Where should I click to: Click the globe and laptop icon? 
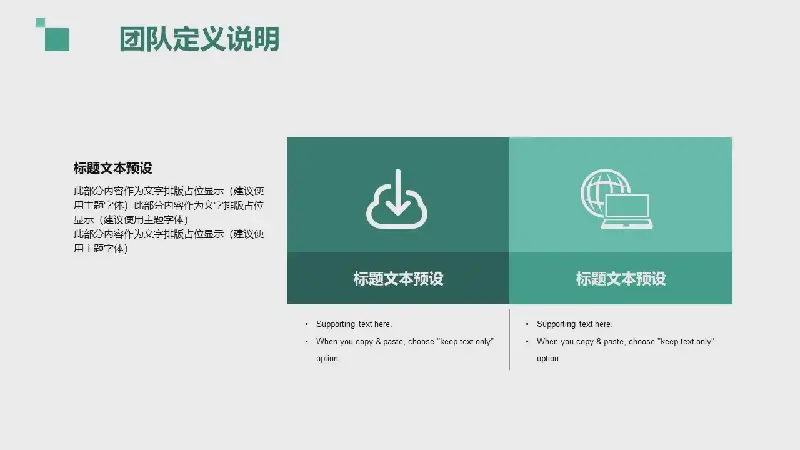coord(616,199)
